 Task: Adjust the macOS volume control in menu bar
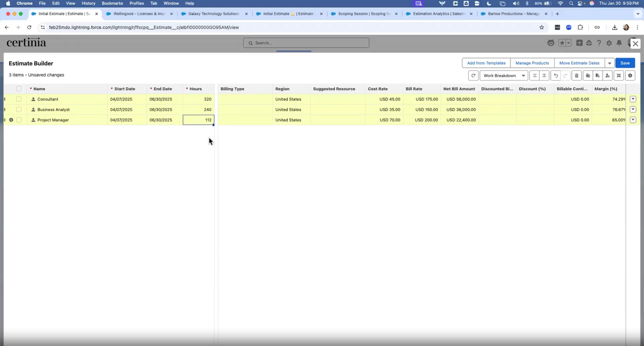[x=516, y=3]
